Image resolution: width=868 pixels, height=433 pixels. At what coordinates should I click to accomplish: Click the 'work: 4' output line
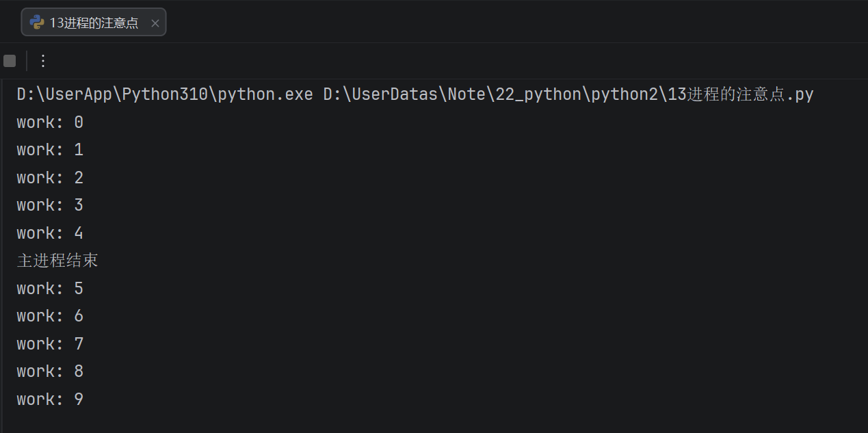(50, 233)
